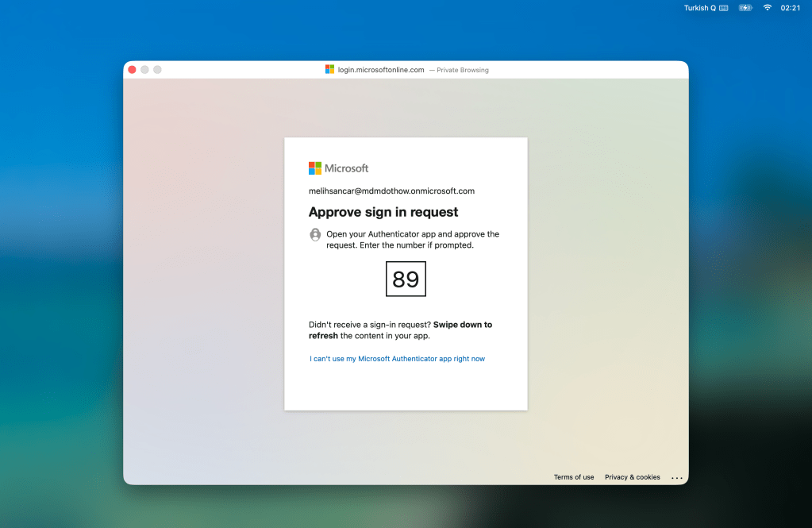Image resolution: width=812 pixels, height=528 pixels.
Task: Click the "Swipe down to refresh" text
Action: tap(462, 325)
